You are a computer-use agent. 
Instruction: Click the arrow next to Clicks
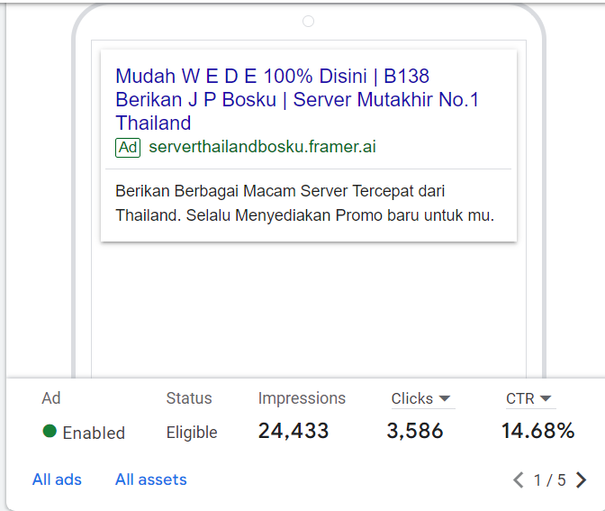tap(445, 399)
